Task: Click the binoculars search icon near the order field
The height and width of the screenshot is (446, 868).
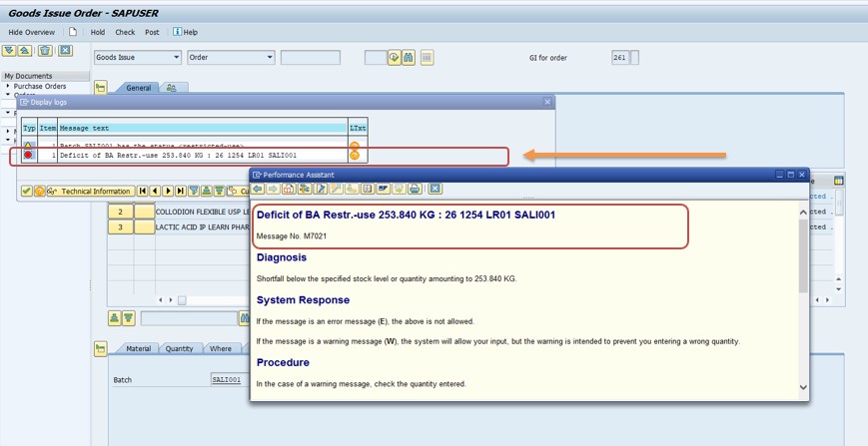Action: point(409,58)
